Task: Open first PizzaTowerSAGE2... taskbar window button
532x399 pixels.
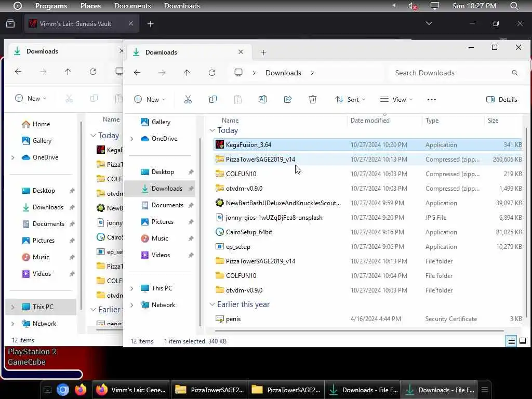Action: point(210,390)
